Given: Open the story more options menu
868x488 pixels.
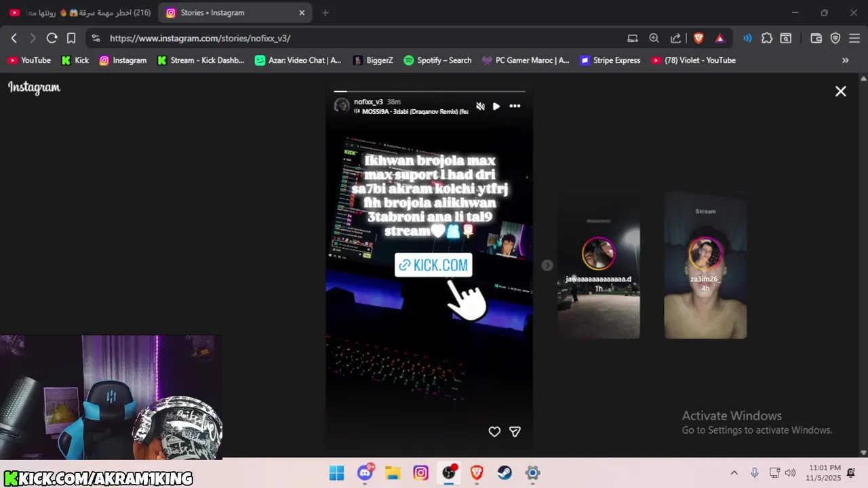Looking at the screenshot, I should [515, 106].
